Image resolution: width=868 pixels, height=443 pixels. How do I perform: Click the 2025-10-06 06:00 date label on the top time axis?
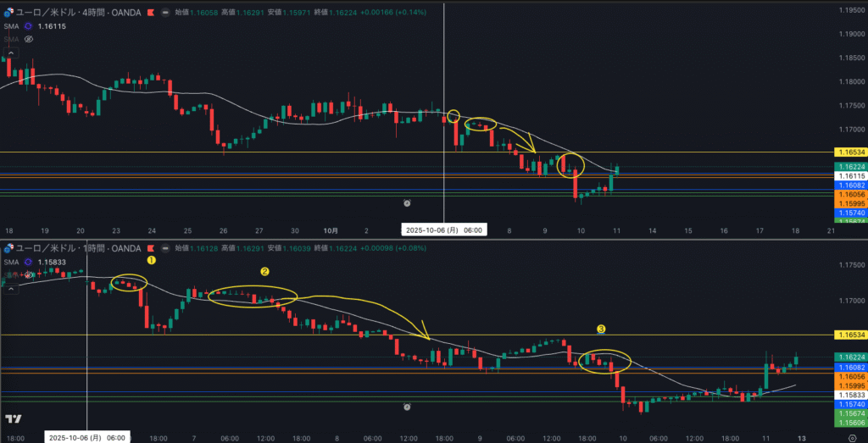coord(444,230)
